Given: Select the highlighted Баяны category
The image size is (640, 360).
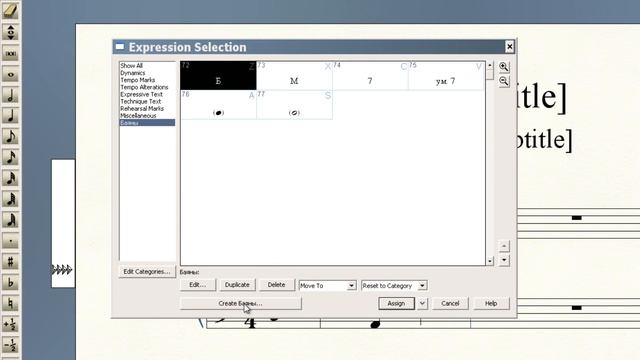Looking at the screenshot, I should (147, 123).
